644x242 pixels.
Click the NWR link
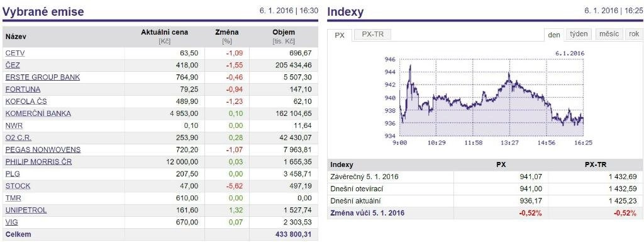tap(14, 125)
